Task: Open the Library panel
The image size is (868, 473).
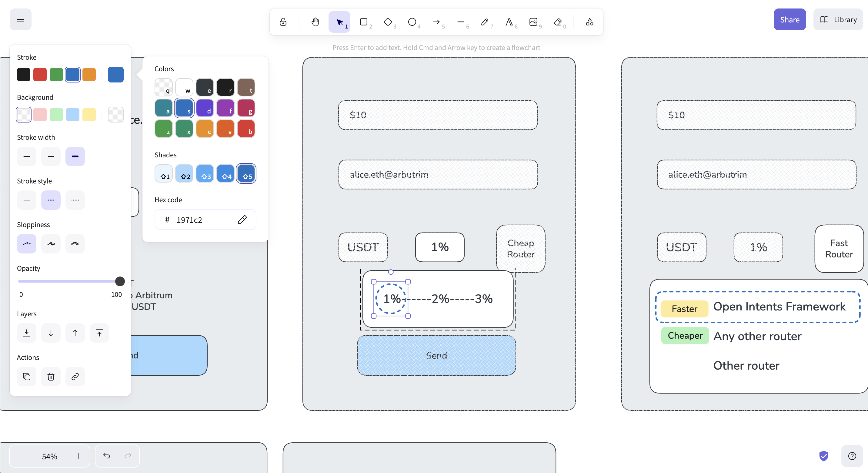Action: 838,19
